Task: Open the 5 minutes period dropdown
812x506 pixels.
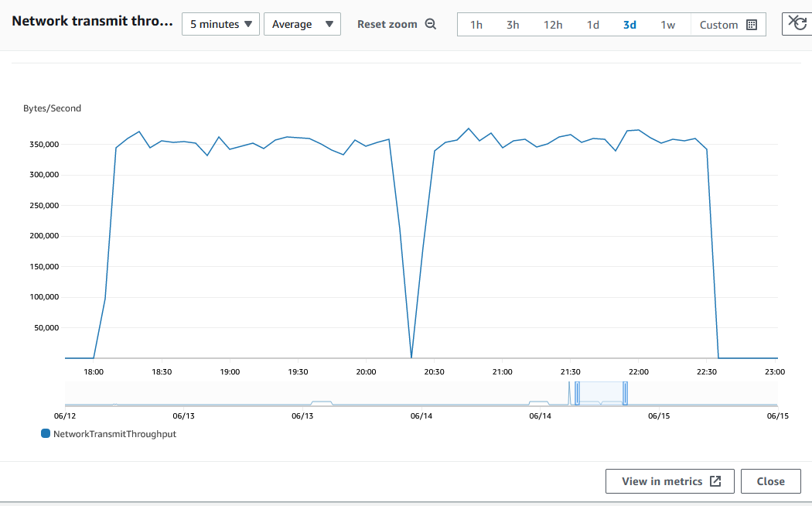Action: [220, 24]
